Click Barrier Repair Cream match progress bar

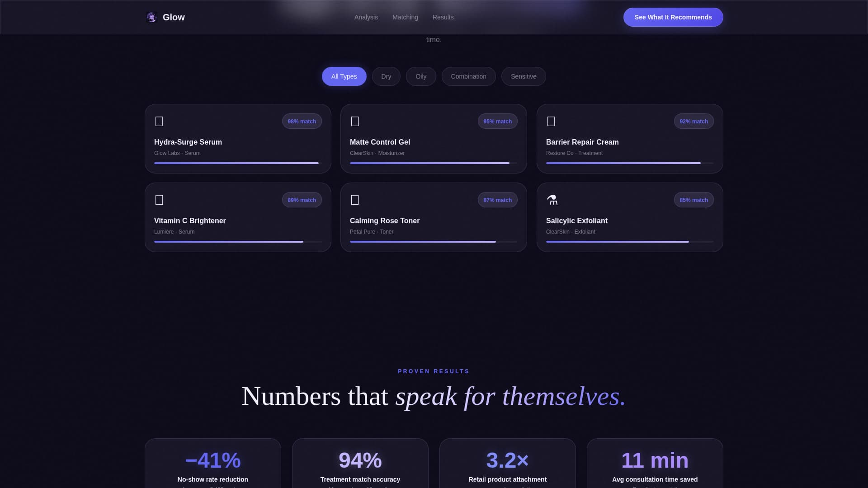tap(630, 163)
